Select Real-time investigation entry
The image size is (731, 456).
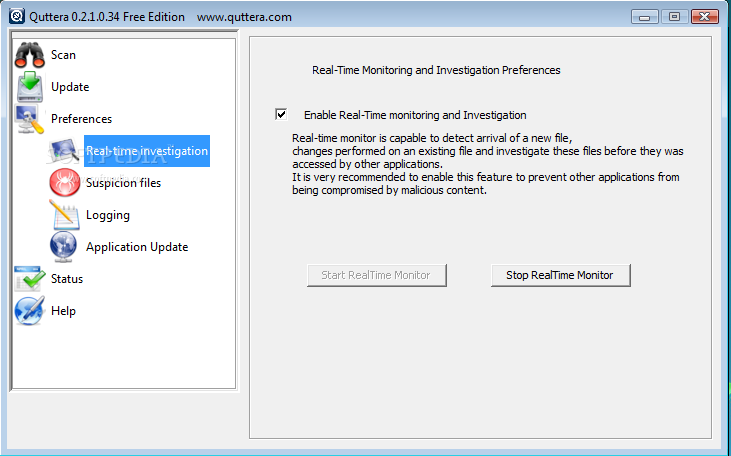147,151
